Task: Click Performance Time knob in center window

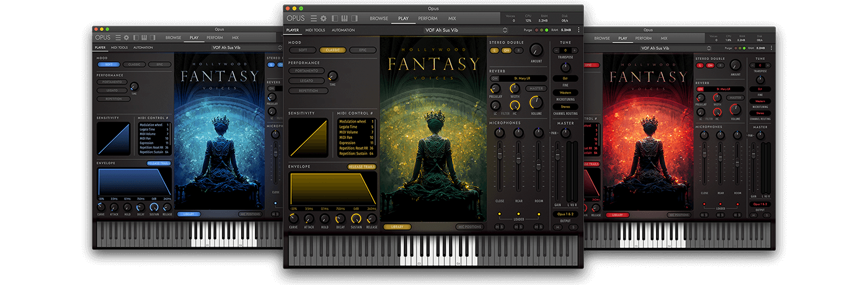Action: coord(332,76)
